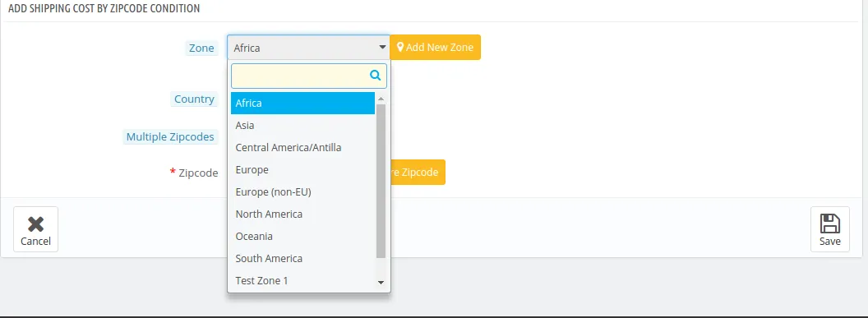The width and height of the screenshot is (868, 318).
Task: Choose Central America/Antilla zone option
Action: point(302,148)
